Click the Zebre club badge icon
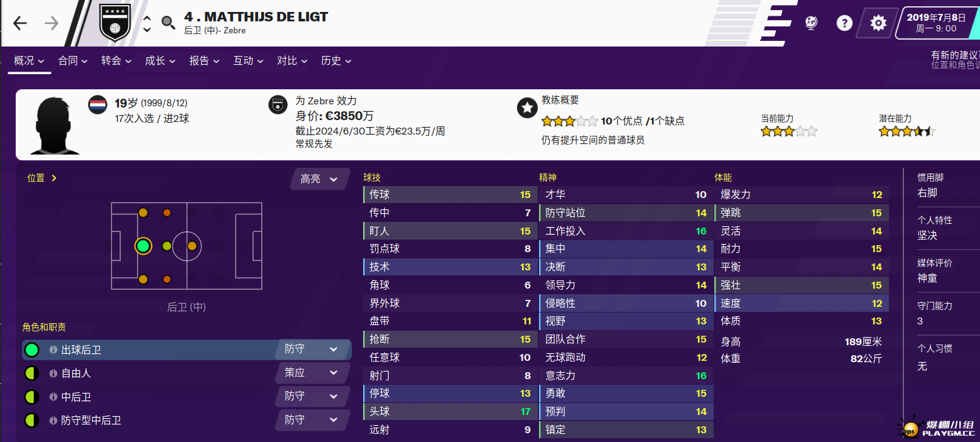980x442 pixels. tap(115, 23)
